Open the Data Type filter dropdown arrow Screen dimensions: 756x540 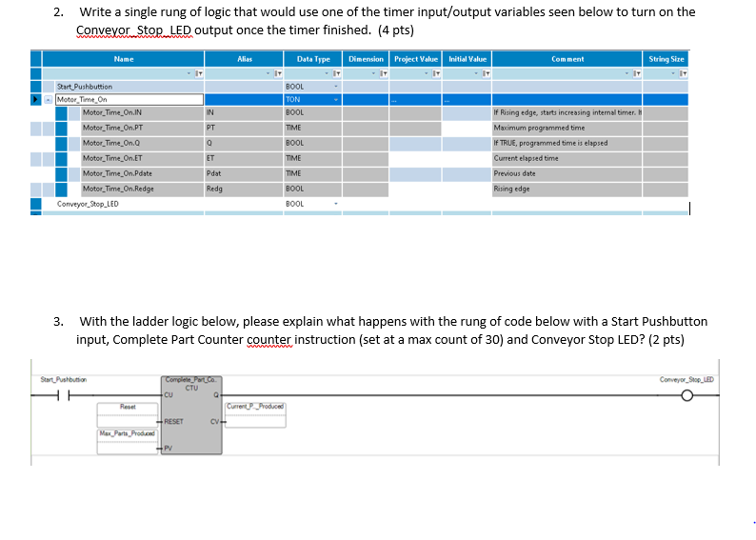327,73
